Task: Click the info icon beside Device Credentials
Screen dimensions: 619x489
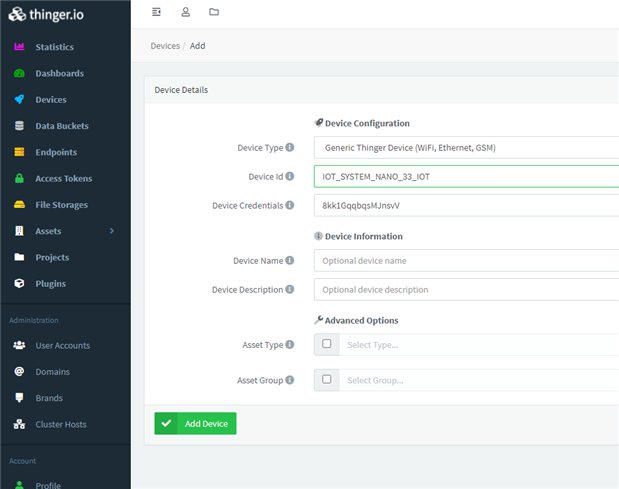Action: [290, 205]
